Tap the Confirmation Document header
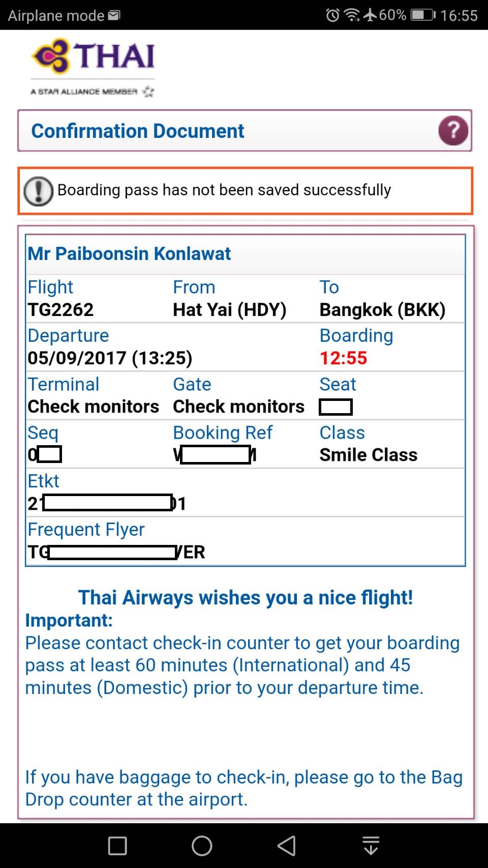The image size is (488, 868). tap(138, 131)
